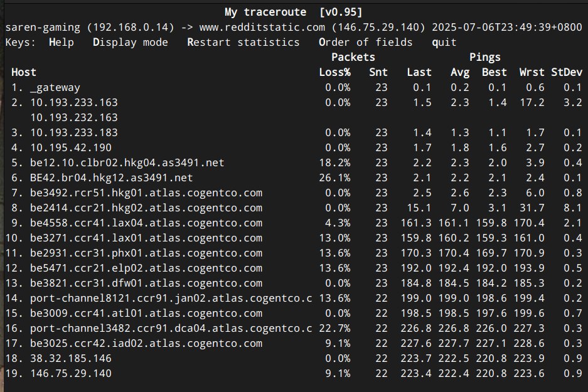This screenshot has height=392, width=588.
Task: Select hop 13 be3821.ccr31.dfw01 host
Action: (x=146, y=283)
